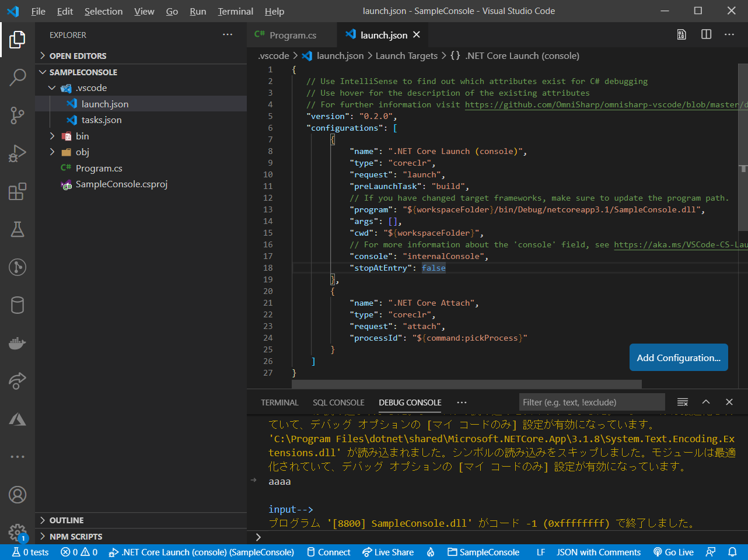The height and width of the screenshot is (560, 748).
Task: Click the Launch Targets breadcrumb
Action: click(x=406, y=56)
